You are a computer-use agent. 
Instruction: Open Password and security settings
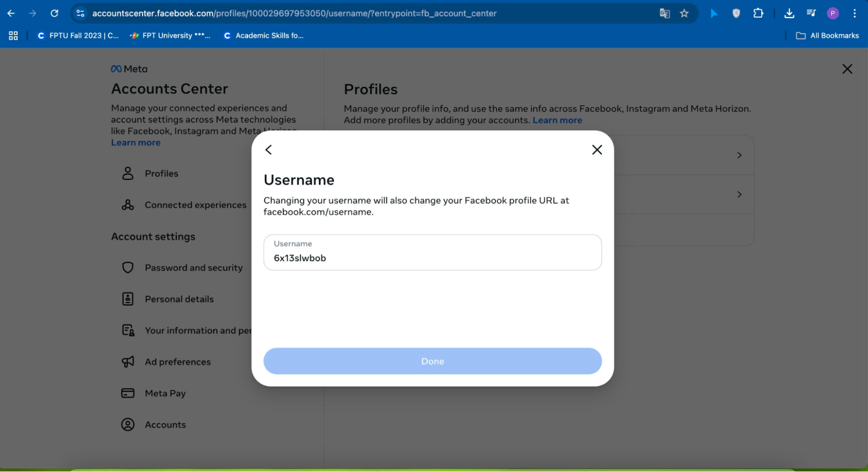point(183,268)
